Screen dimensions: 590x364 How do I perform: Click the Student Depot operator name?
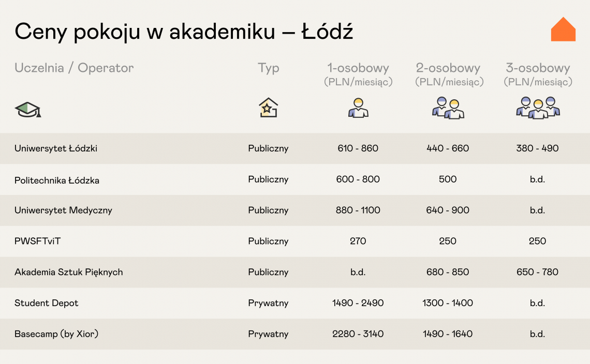(x=47, y=303)
